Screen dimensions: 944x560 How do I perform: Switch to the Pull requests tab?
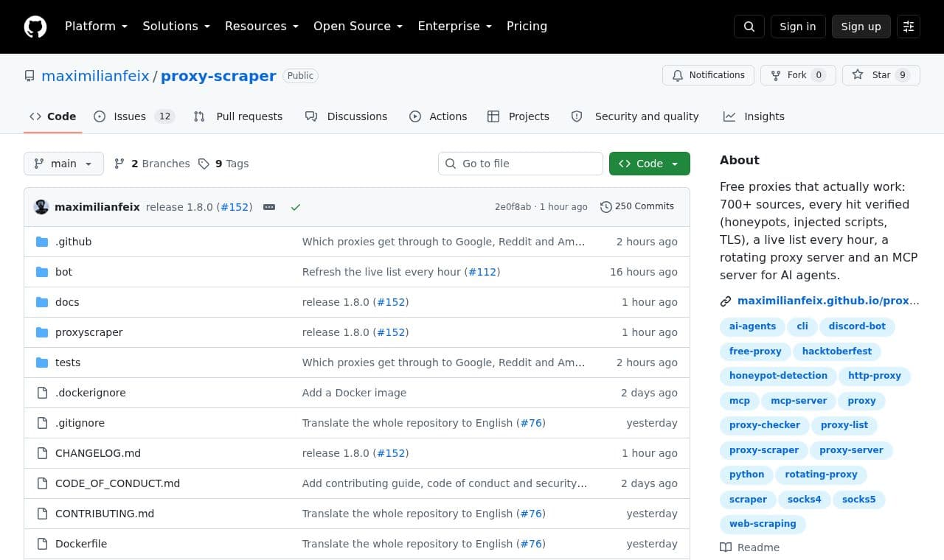[238, 116]
